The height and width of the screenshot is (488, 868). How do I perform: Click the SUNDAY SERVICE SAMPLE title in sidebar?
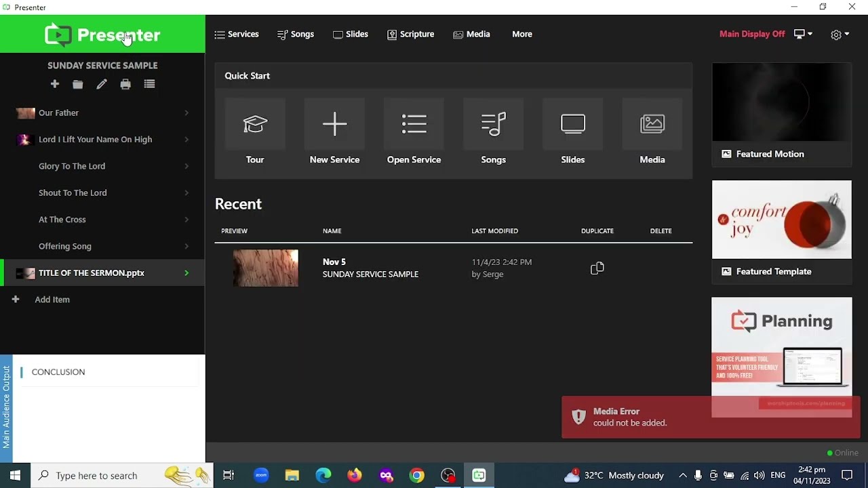tap(102, 66)
